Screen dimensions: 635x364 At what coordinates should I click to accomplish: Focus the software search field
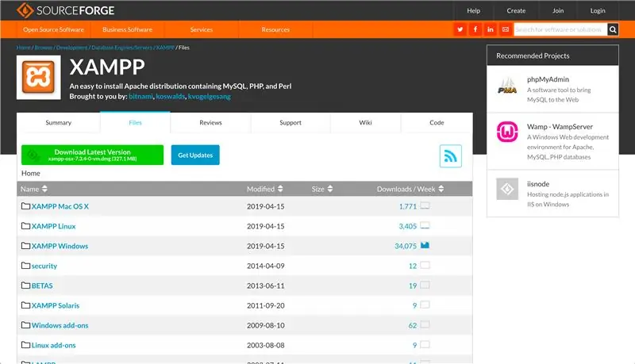[560, 29]
